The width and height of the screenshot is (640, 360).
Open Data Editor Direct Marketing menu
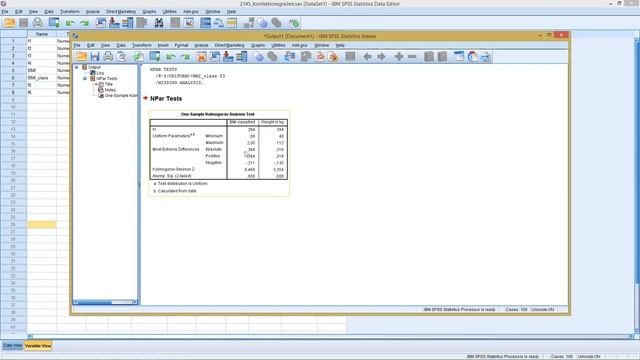pyautogui.click(x=121, y=12)
